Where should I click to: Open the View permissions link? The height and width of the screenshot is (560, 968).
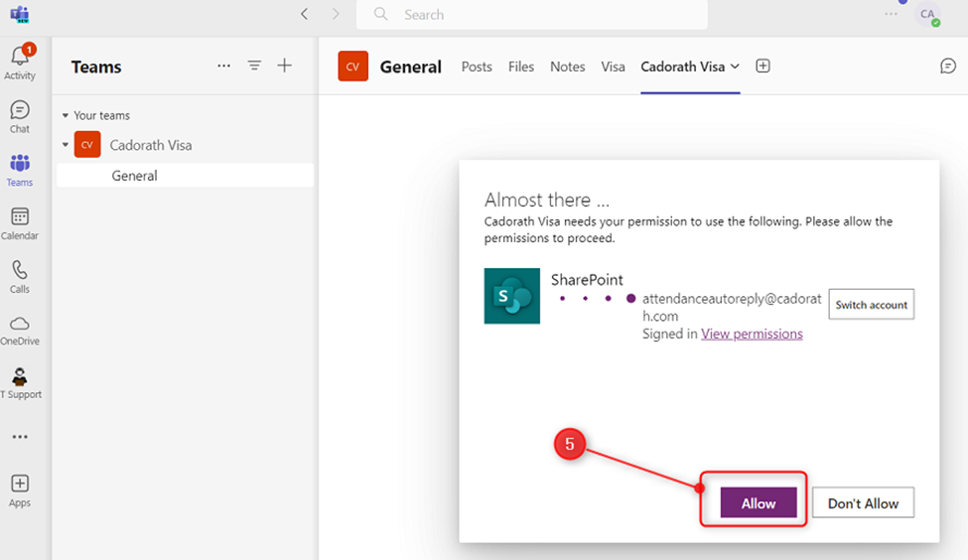(x=752, y=334)
